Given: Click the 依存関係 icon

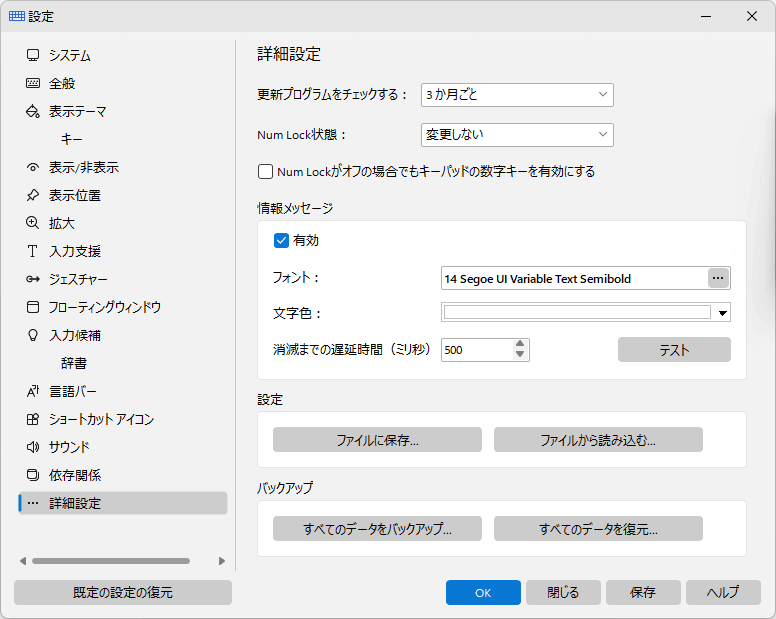Looking at the screenshot, I should click(33, 476).
